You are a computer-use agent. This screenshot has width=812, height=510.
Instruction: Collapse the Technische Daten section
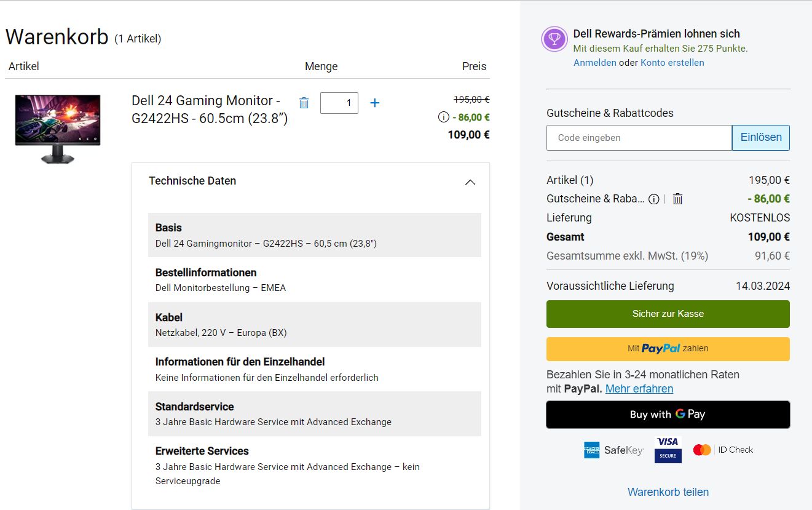coord(470,182)
